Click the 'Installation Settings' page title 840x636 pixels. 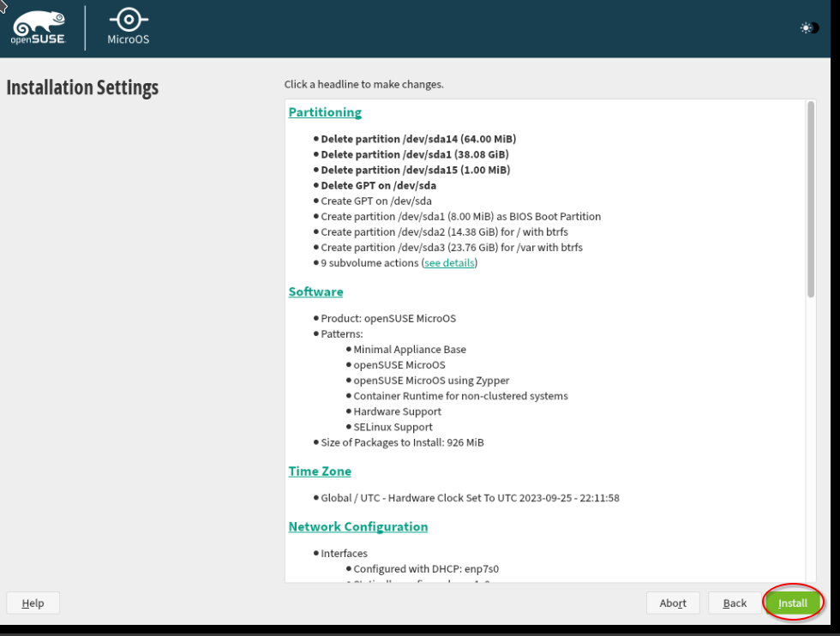(x=82, y=87)
